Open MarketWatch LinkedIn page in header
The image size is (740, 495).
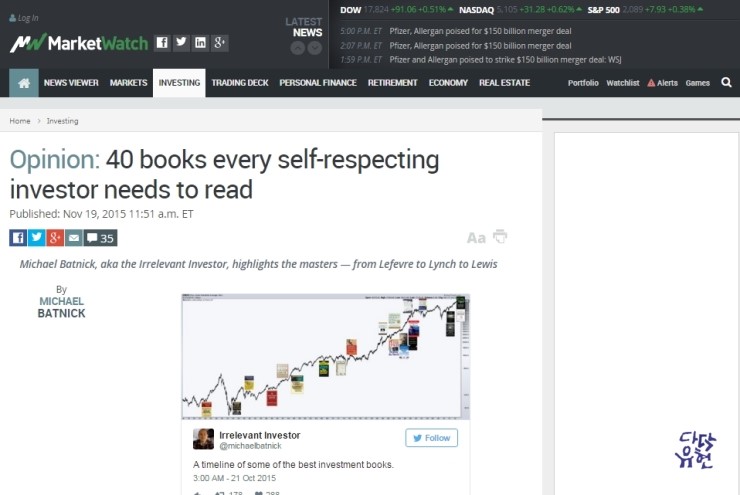pyautogui.click(x=200, y=43)
